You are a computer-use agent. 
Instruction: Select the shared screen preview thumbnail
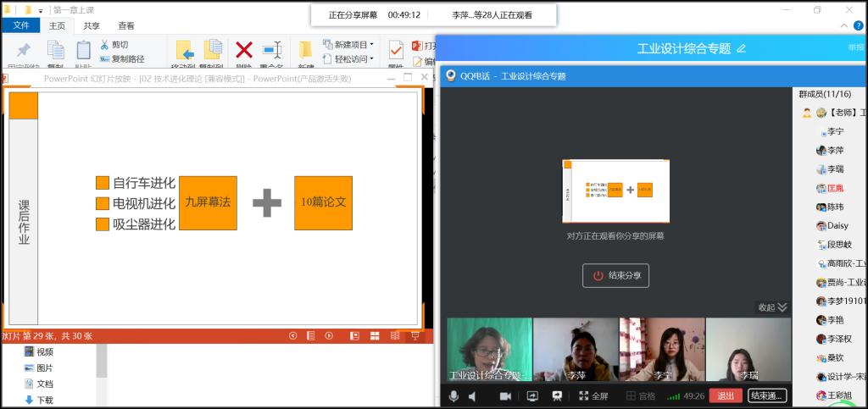click(x=615, y=191)
